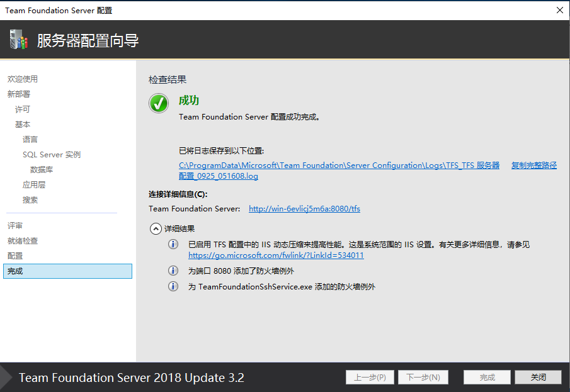Select highlighted 完成 step in sidebar
The image size is (570, 392).
coord(67,271)
